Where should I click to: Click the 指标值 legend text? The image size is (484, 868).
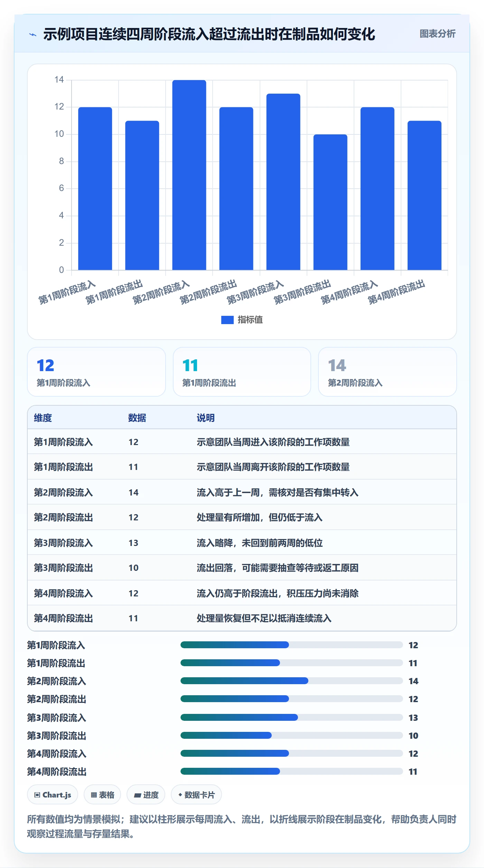(x=250, y=320)
